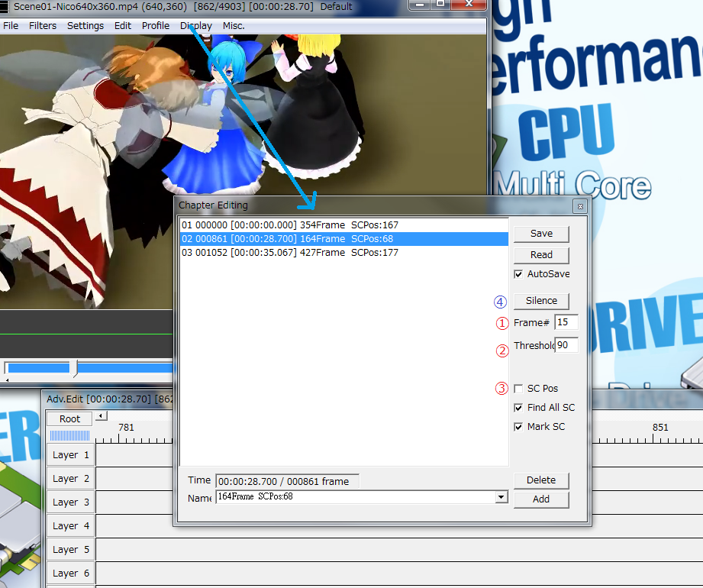The width and height of the screenshot is (703, 588).
Task: Click the Add chapter button
Action: pyautogui.click(x=541, y=499)
